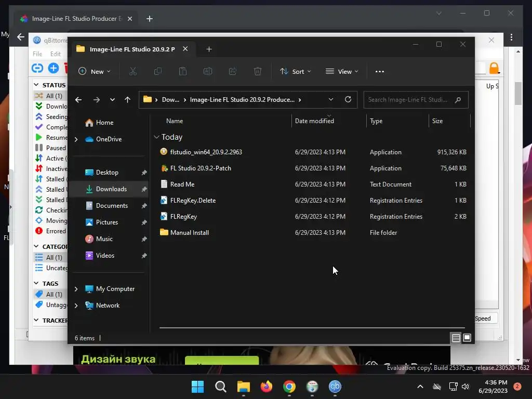This screenshot has height=399, width=532.
Task: Click the orange lock icon in qBittorrent
Action: (x=494, y=68)
